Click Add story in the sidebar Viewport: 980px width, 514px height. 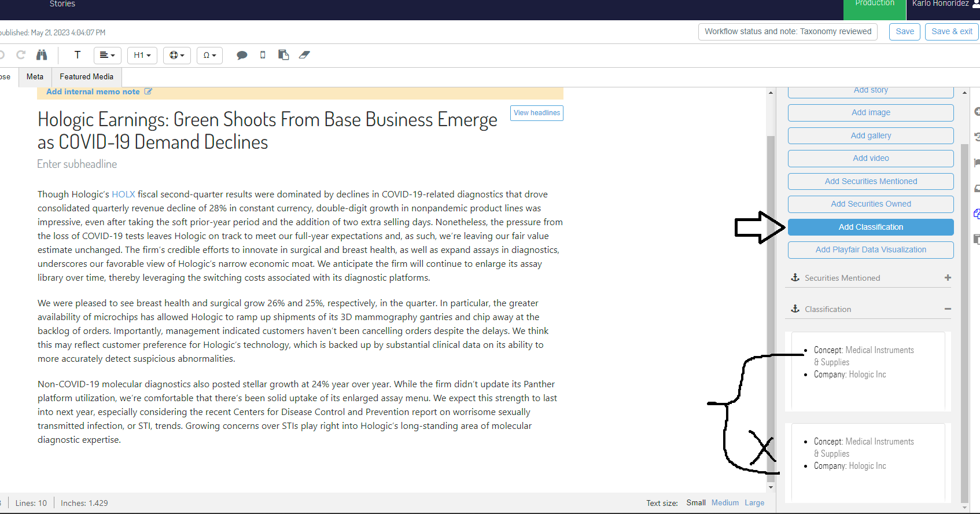coord(871,91)
